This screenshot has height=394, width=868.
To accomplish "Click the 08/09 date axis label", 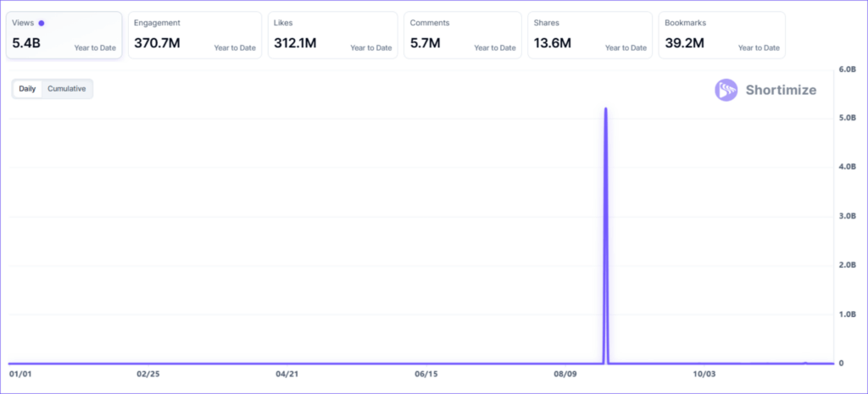I will [565, 374].
